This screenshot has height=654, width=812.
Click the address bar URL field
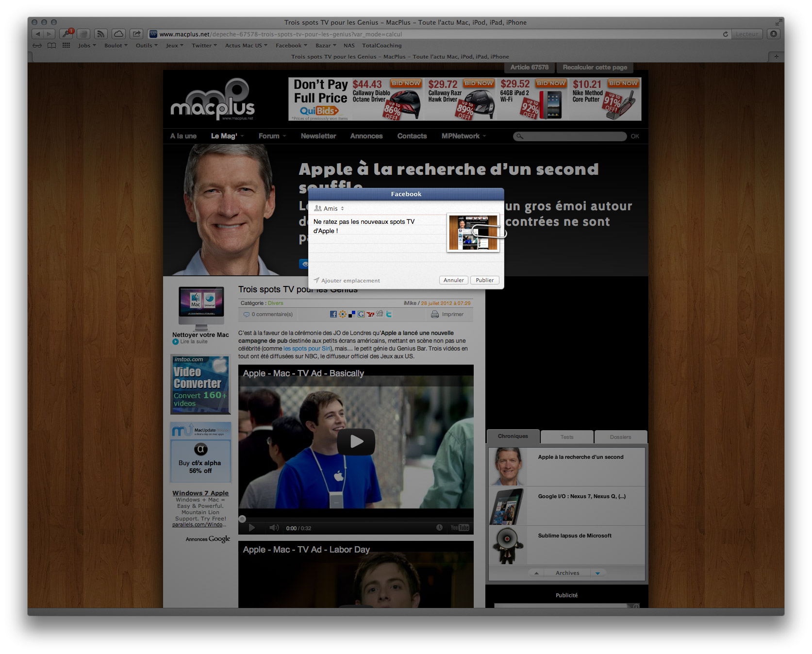coord(434,34)
